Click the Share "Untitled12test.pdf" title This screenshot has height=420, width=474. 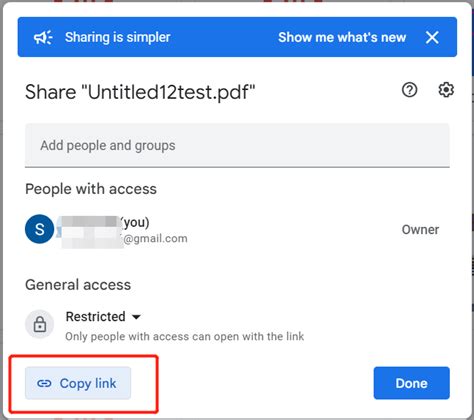[140, 92]
